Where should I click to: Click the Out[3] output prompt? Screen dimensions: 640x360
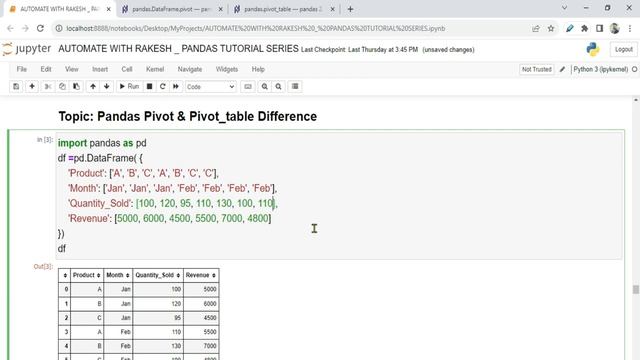pyautogui.click(x=43, y=267)
